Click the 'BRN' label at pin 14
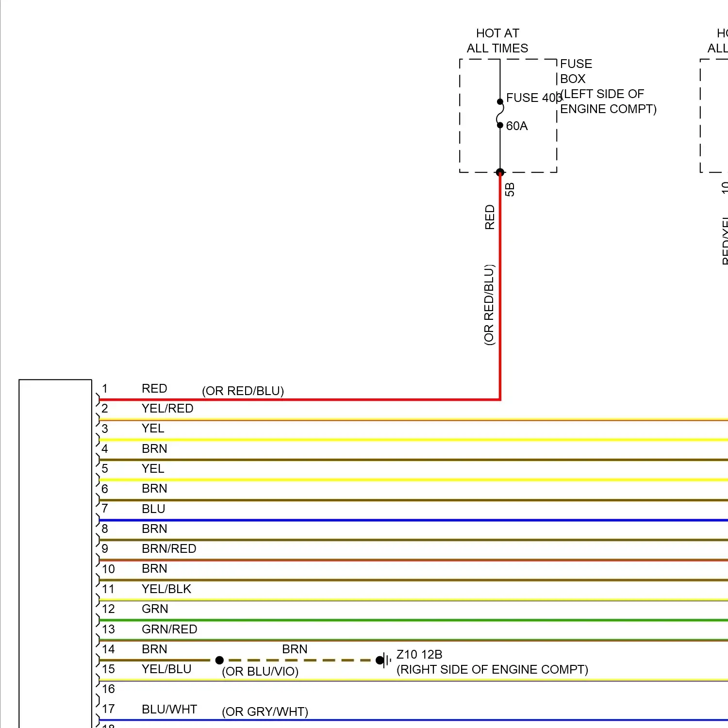This screenshot has height=728, width=728. [154, 649]
